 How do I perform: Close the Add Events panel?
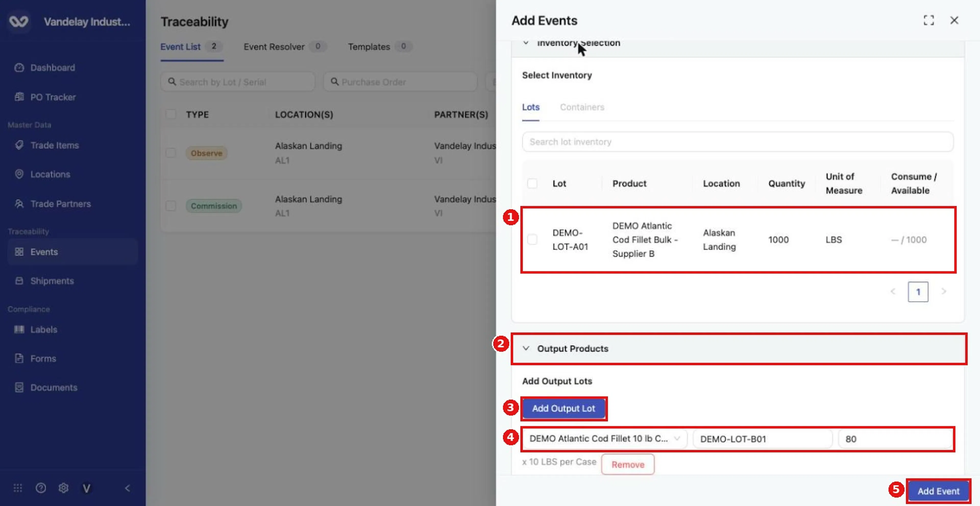pos(954,20)
